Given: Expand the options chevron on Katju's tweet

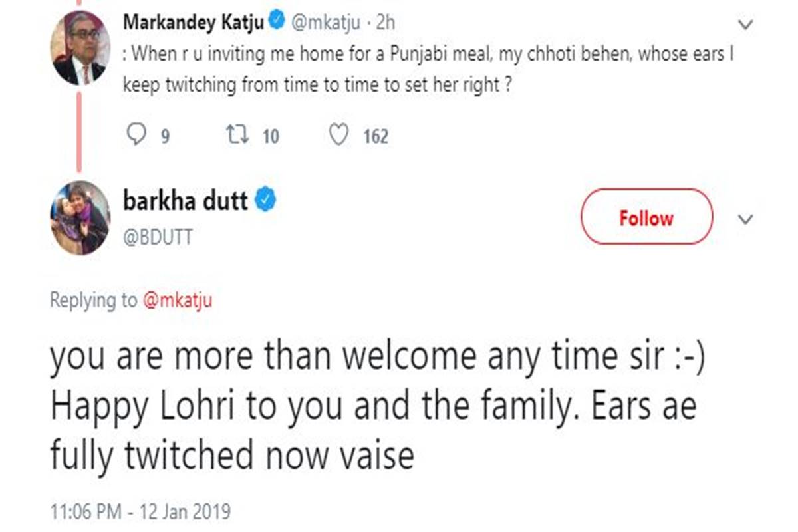Looking at the screenshot, I should tap(746, 25).
